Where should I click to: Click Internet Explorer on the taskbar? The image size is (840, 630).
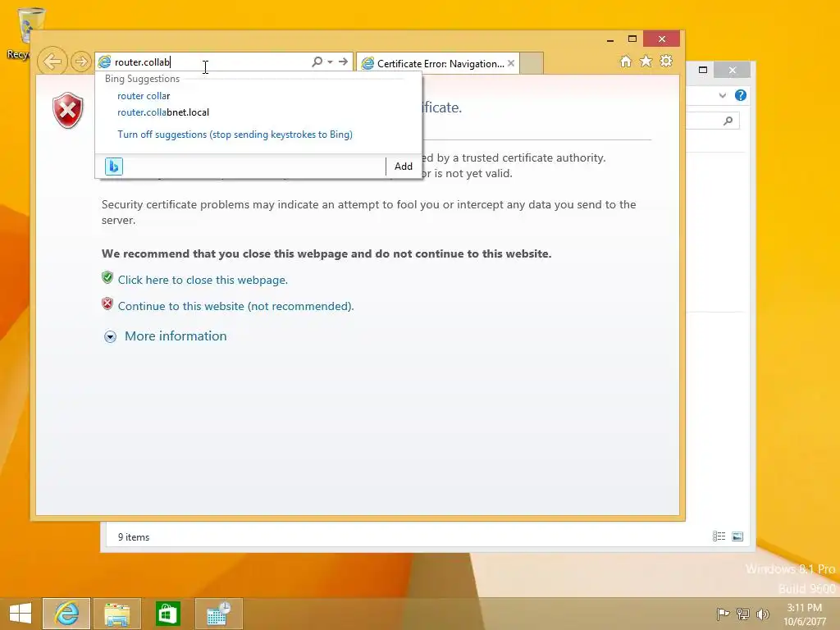point(66,614)
